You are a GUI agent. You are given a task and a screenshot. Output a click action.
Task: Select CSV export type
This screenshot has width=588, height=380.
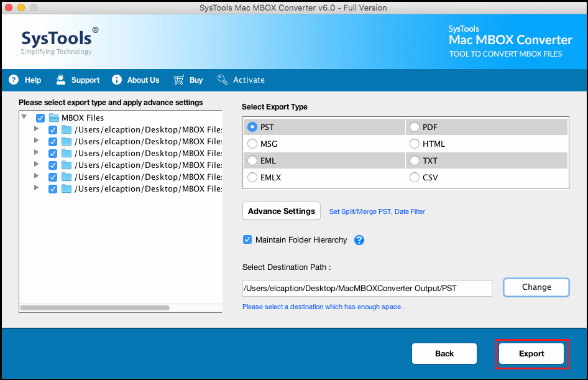tap(415, 177)
